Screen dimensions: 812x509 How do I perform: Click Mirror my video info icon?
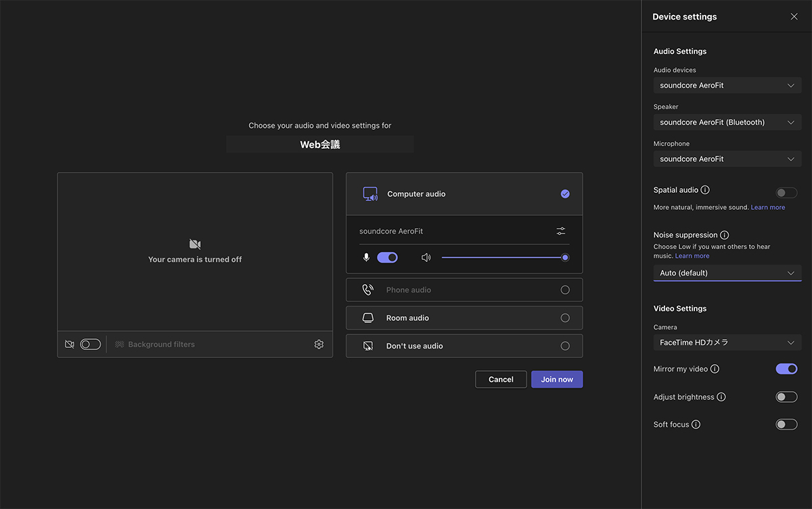pos(715,369)
